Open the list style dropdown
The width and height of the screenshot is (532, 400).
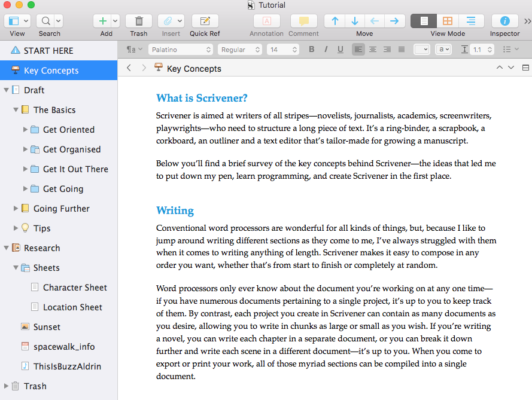510,50
